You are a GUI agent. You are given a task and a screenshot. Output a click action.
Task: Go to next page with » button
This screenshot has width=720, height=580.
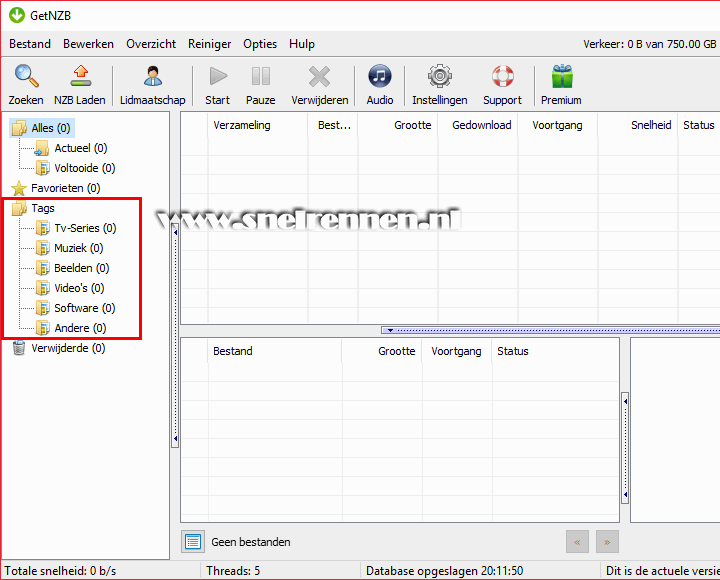[x=607, y=542]
